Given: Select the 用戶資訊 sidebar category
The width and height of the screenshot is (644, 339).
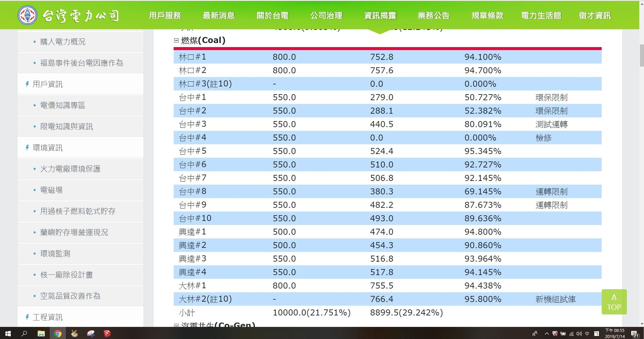Looking at the screenshot, I should (47, 84).
